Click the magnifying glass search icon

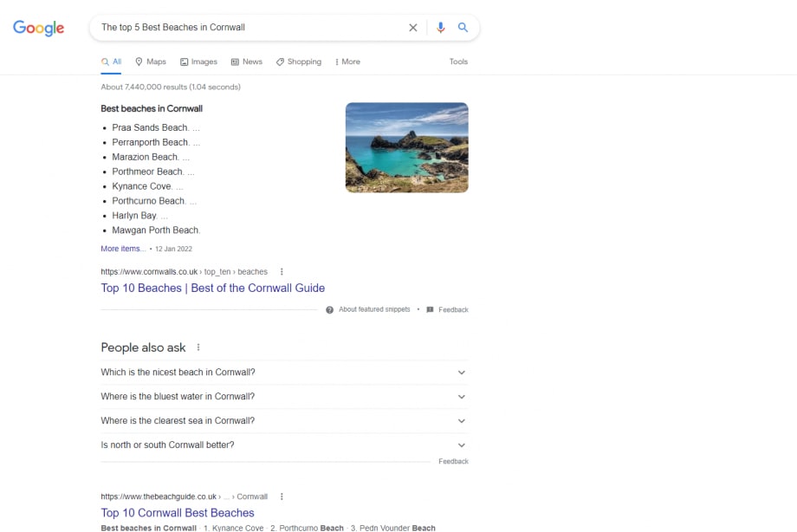463,27
